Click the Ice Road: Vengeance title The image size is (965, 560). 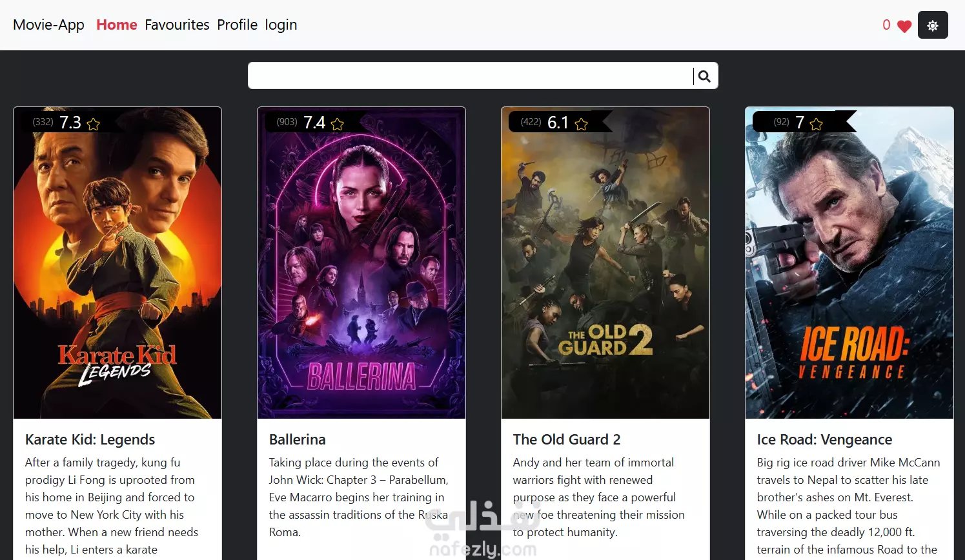pos(824,439)
